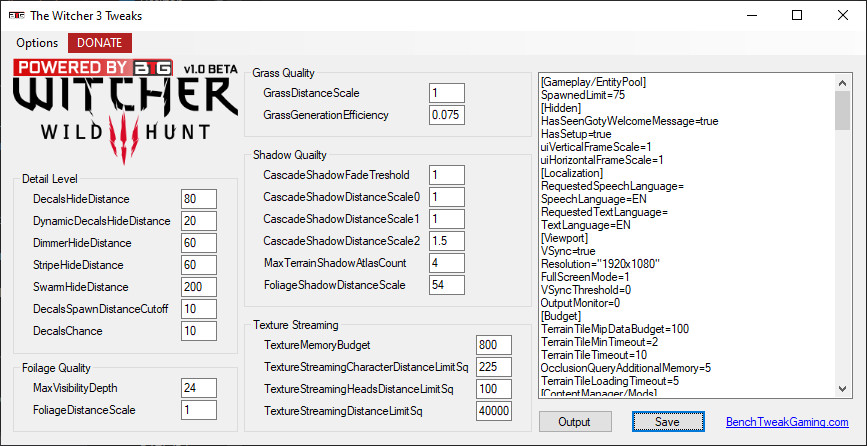This screenshot has height=446, width=867.
Task: Focus the TextureStreamingCharacterDistanceLimitSq field
Action: 494,367
